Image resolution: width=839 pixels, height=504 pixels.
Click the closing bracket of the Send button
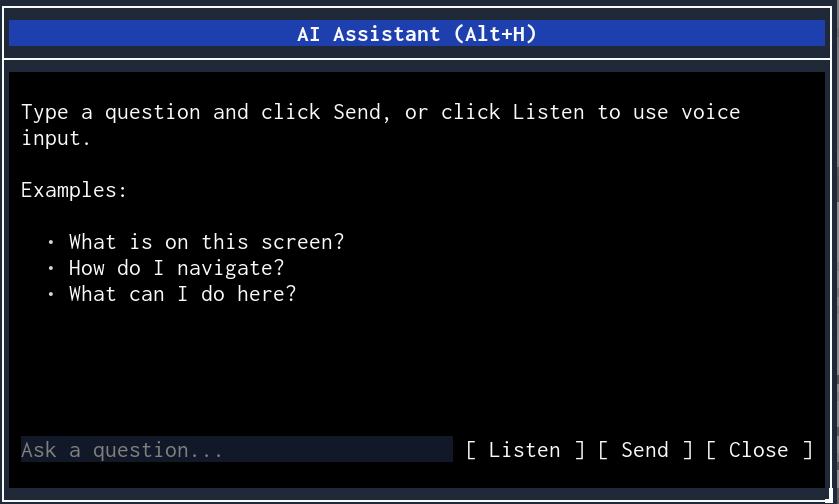click(687, 450)
